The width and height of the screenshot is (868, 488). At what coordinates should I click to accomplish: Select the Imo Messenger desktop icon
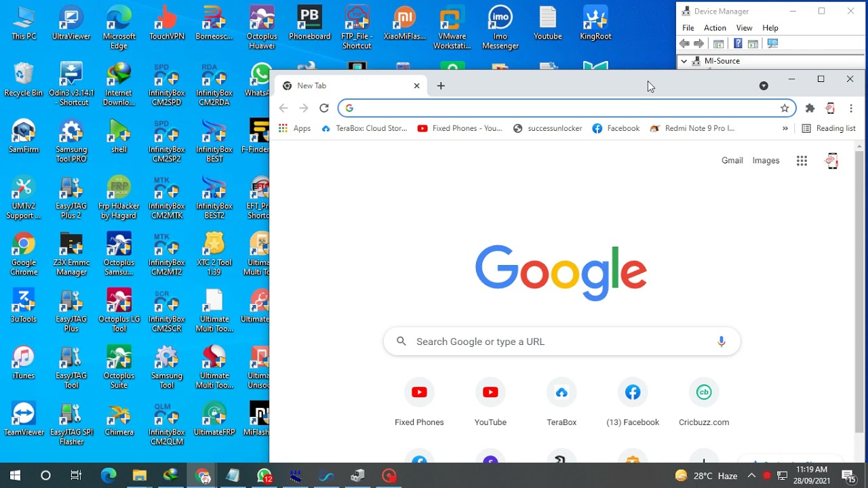(x=500, y=28)
